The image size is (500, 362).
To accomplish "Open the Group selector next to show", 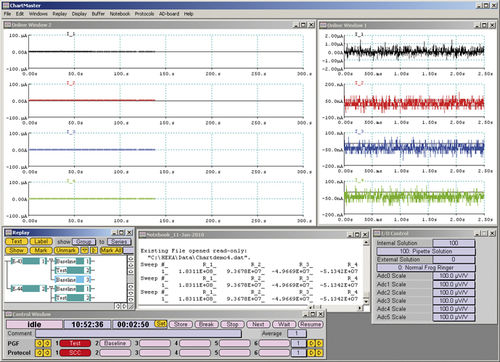I will tap(84, 241).
